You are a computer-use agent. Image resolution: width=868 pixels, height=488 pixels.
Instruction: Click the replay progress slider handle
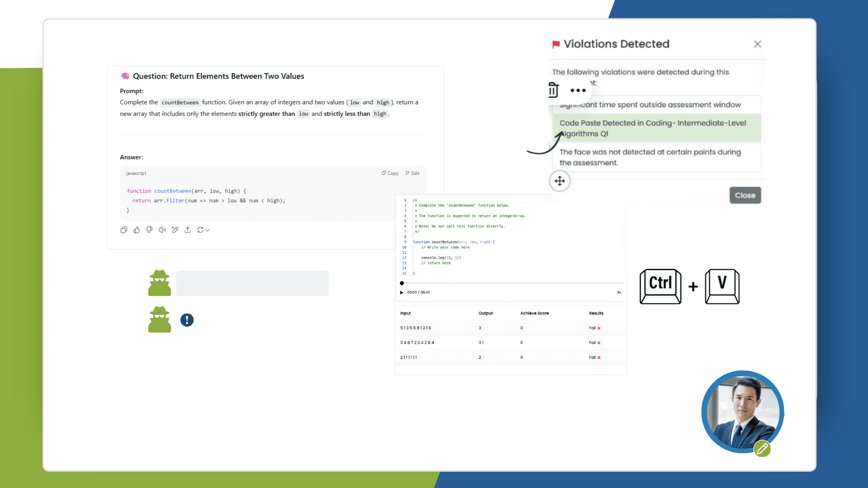click(402, 283)
